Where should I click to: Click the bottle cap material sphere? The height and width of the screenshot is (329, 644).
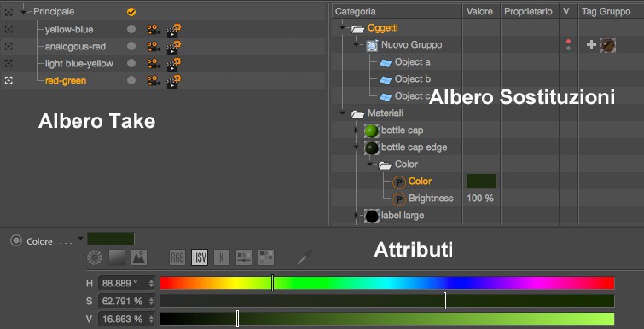coord(371,130)
